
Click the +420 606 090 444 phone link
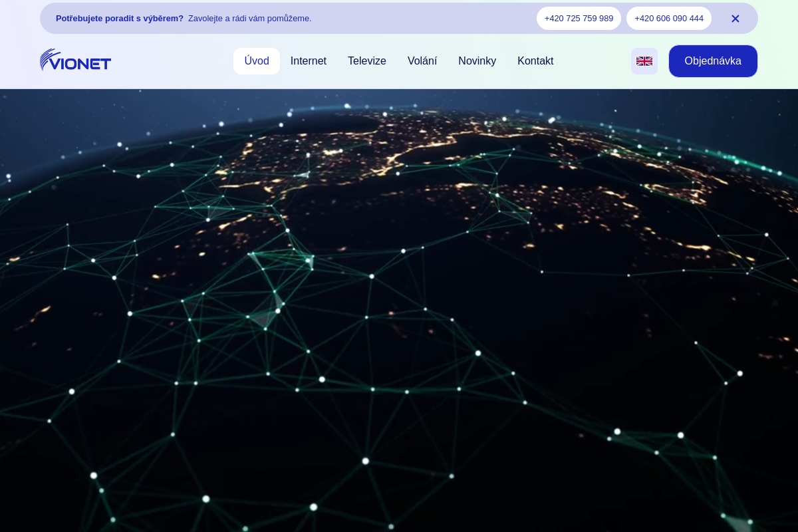668,19
